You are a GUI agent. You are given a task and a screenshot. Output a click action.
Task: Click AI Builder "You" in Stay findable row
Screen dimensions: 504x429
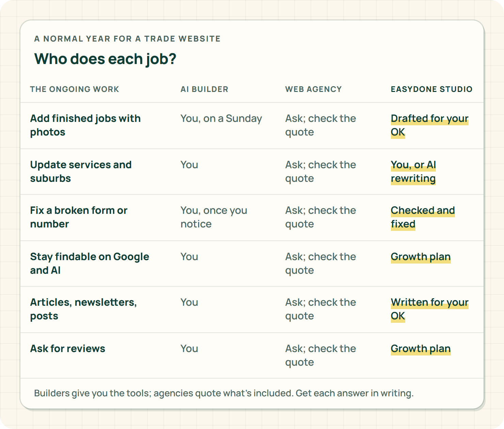[x=189, y=257]
